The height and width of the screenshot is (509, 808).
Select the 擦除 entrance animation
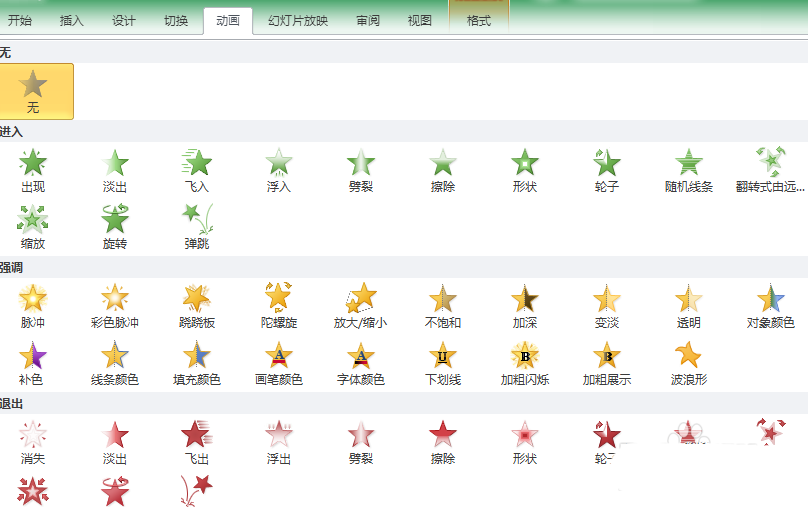[443, 171]
